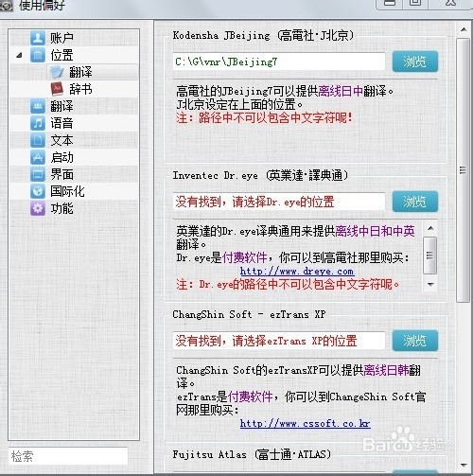The image size is (473, 476).
Task: Click the main panel scroll-up arrow
Action: coord(464,29)
